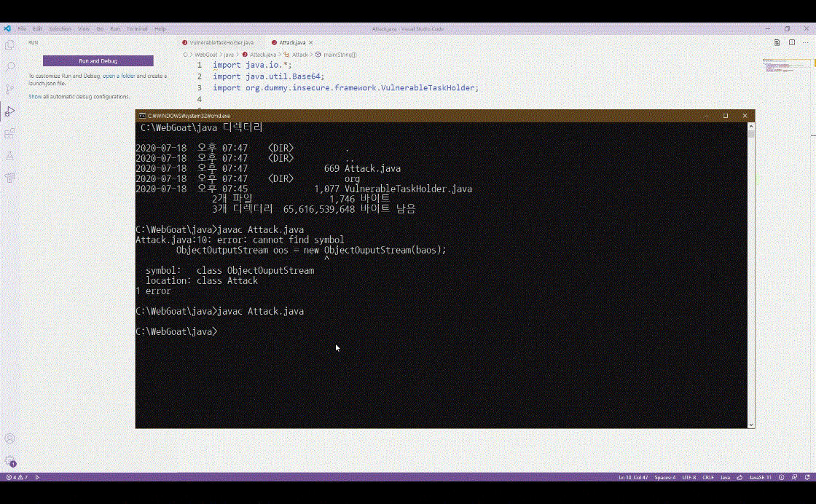The height and width of the screenshot is (504, 816).
Task: Click the Spaces: 4 indentation setting
Action: (664, 477)
